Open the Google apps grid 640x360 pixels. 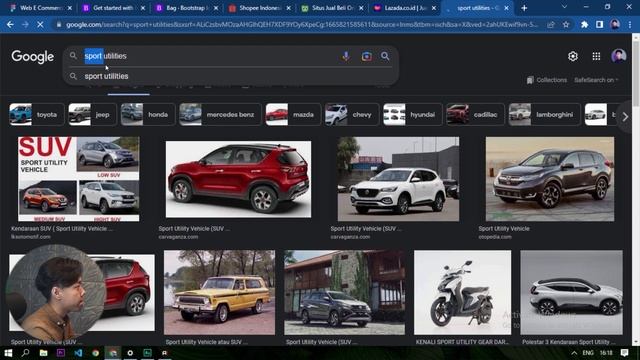(596, 56)
